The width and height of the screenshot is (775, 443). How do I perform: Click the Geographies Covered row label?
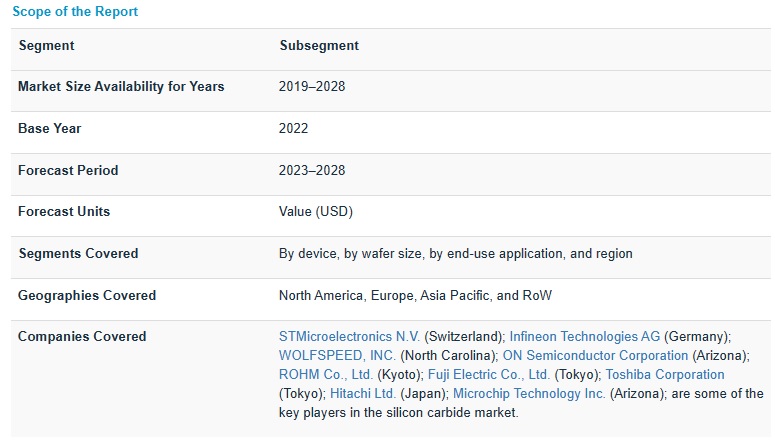[87, 296]
